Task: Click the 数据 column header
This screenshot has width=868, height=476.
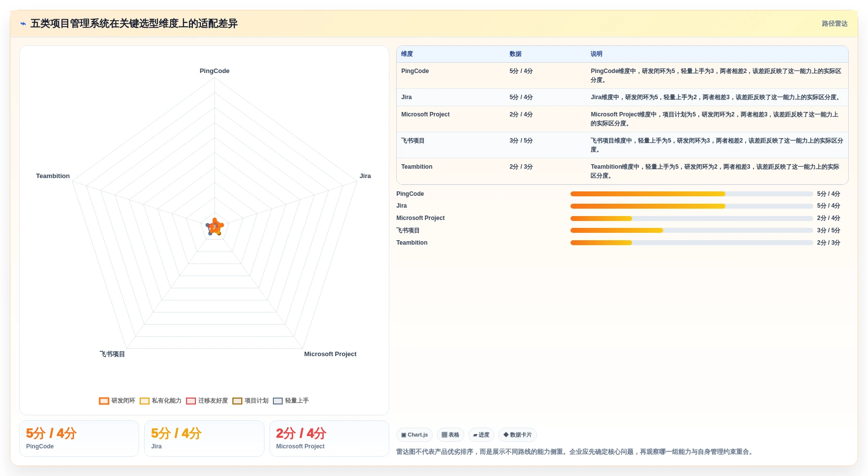Action: [x=516, y=54]
